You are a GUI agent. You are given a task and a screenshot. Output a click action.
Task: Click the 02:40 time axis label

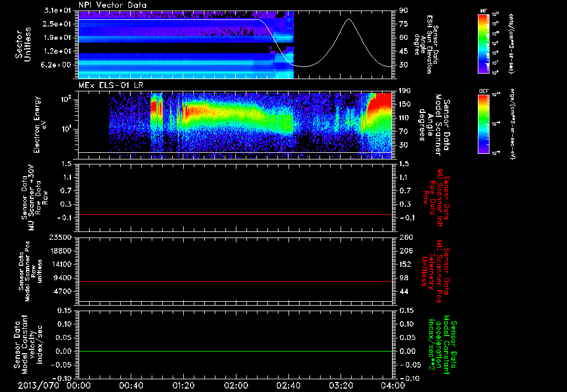point(288,385)
